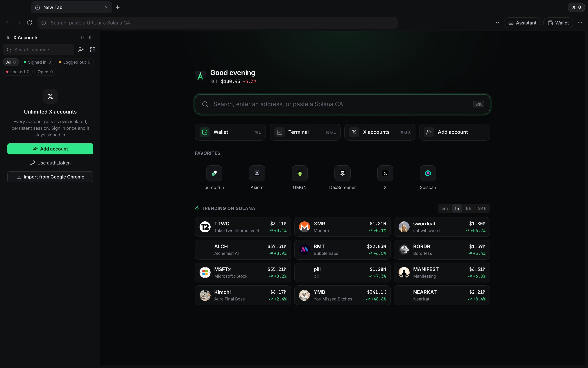
Task: Select the 5m trending timeframe
Action: pyautogui.click(x=444, y=208)
